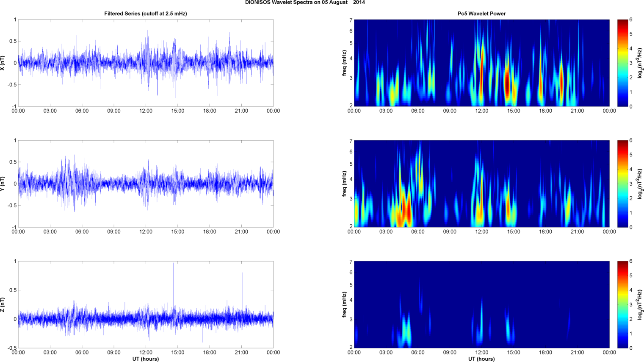Image resolution: width=644 pixels, height=362 pixels.
Task: Select the 'Pc5 Wavelet Power' heading
Action: pos(481,14)
